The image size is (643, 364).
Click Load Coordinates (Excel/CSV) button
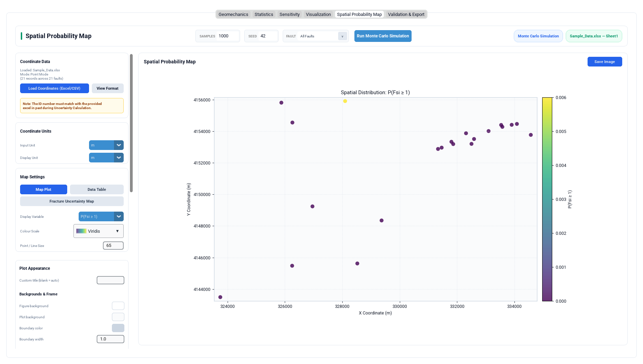click(54, 88)
